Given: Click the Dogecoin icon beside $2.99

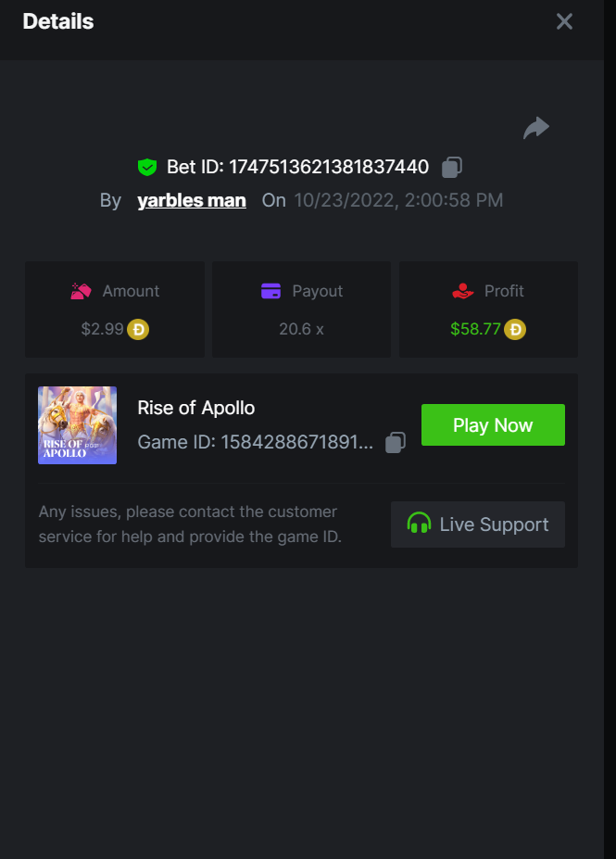Looking at the screenshot, I should [138, 329].
